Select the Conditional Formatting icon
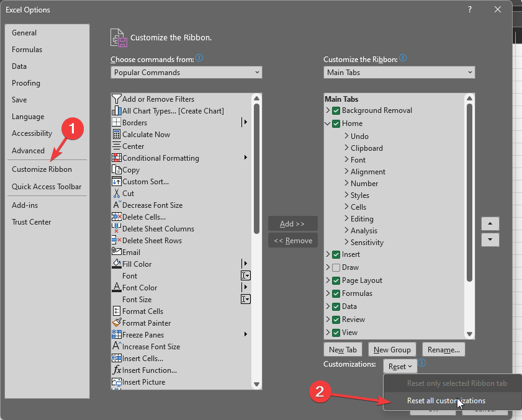 point(116,158)
